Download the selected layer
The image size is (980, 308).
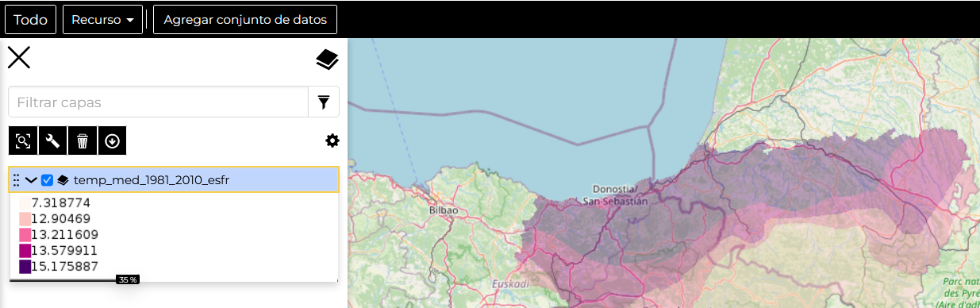pos(112,141)
